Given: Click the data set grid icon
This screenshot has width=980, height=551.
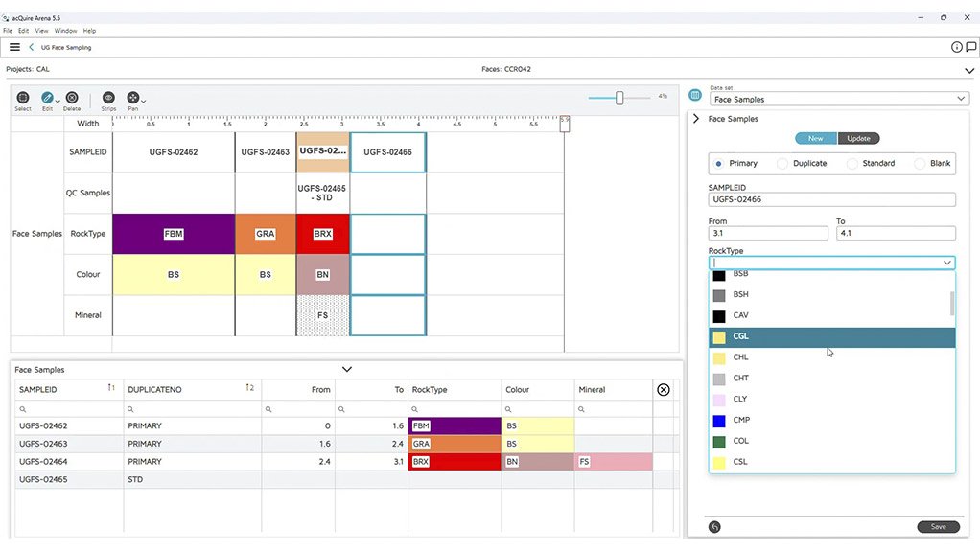Looking at the screenshot, I should [694, 95].
